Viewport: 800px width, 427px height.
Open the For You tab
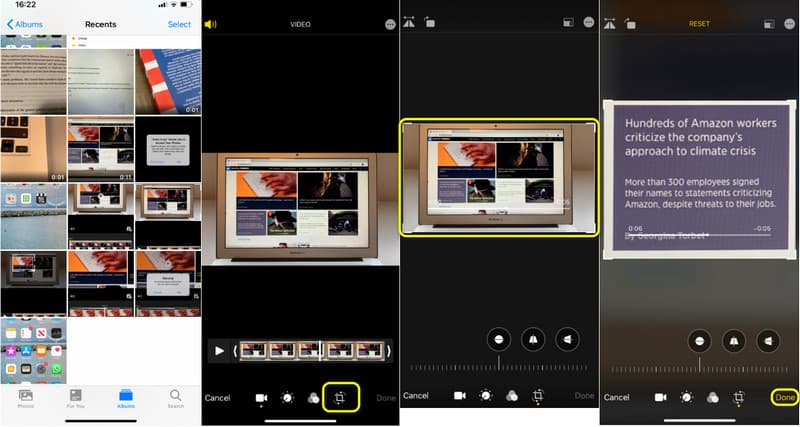[x=76, y=398]
